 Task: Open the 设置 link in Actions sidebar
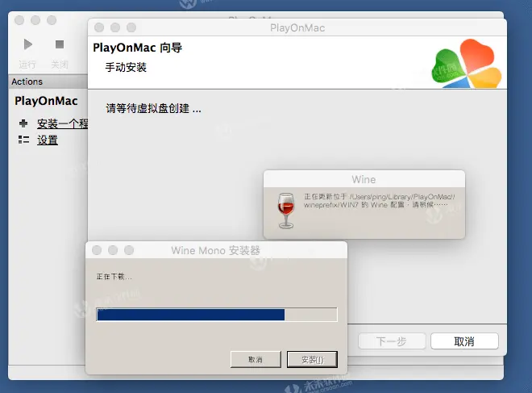pos(48,140)
